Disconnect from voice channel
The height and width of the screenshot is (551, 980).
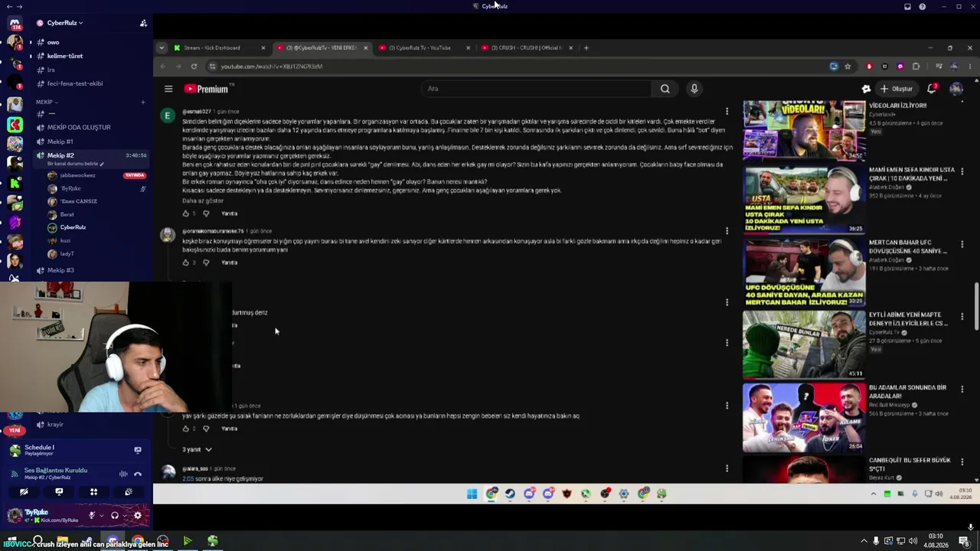(x=138, y=474)
